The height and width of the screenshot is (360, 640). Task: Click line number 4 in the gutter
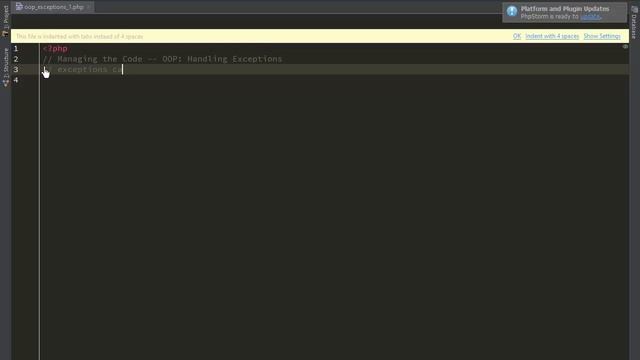16,80
